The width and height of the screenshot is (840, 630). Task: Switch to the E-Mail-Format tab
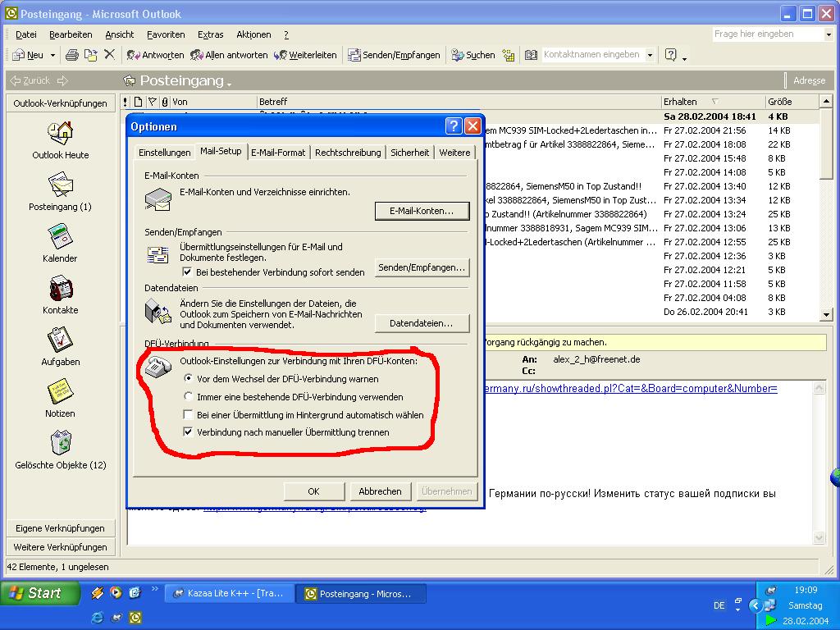click(x=278, y=153)
